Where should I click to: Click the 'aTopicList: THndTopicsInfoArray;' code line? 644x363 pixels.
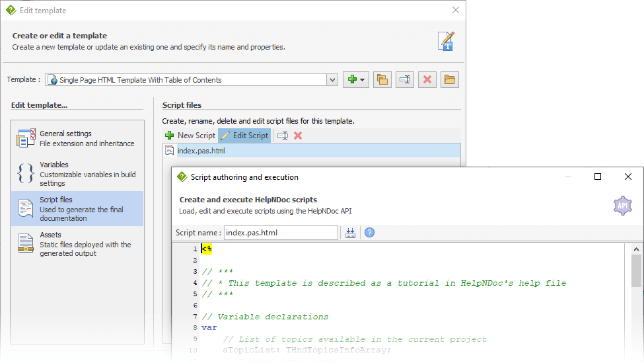coord(306,350)
